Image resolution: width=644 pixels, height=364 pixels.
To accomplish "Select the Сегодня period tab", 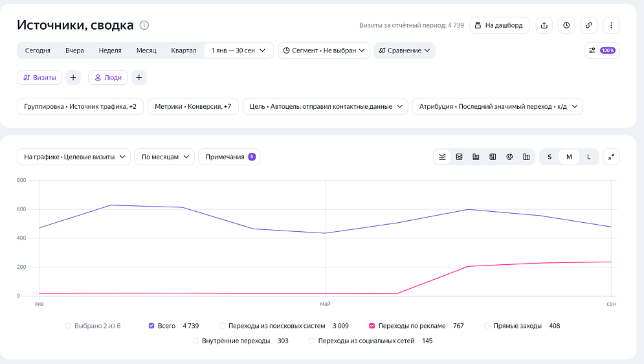I will click(38, 51).
